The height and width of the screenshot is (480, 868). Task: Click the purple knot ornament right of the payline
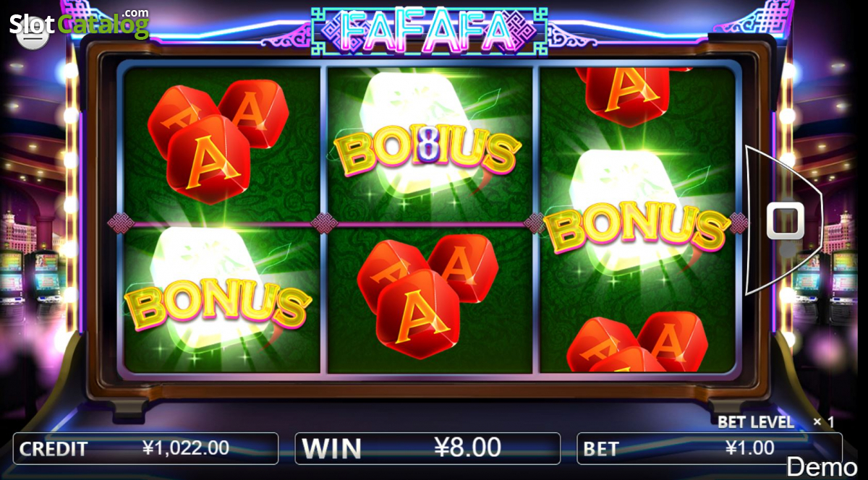click(738, 223)
